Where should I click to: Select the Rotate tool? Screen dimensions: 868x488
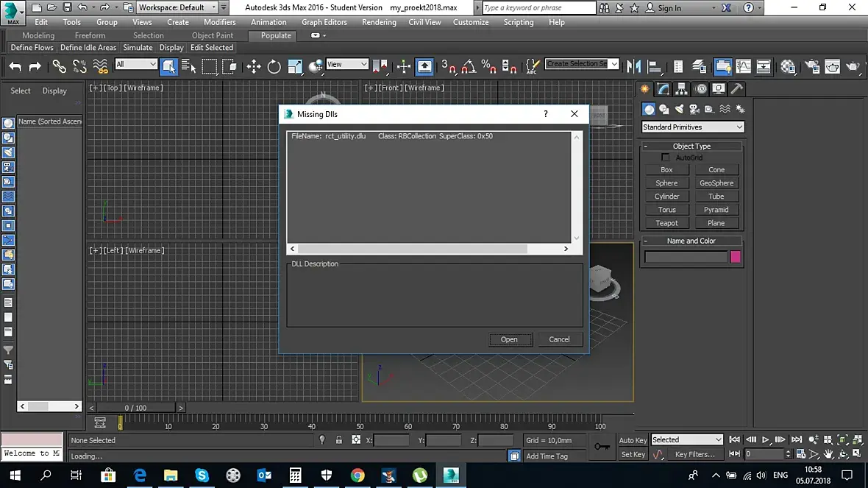click(x=274, y=67)
